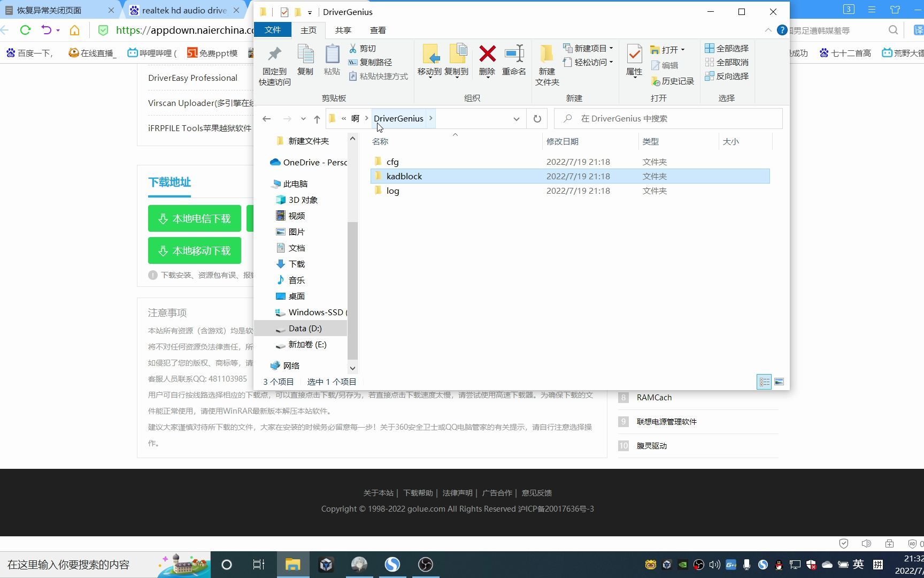
Task: Close the realtek hd audio driver tab
Action: (x=236, y=10)
